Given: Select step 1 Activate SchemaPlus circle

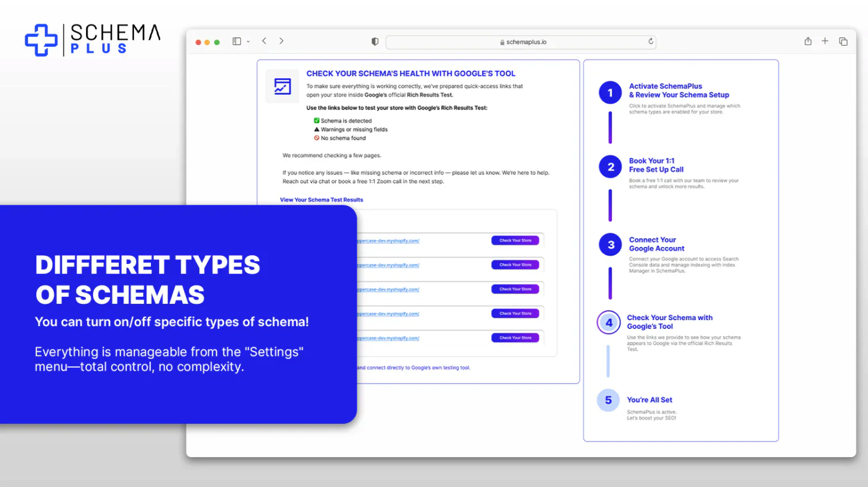Looking at the screenshot, I should click(x=610, y=92).
